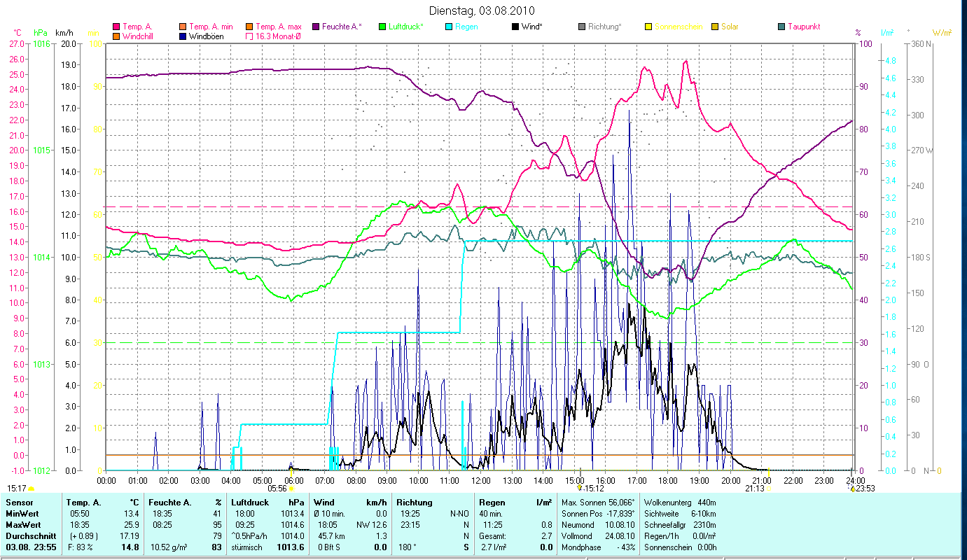Click the pink Temp. A. legend square
This screenshot has width=967, height=560.
[116, 27]
